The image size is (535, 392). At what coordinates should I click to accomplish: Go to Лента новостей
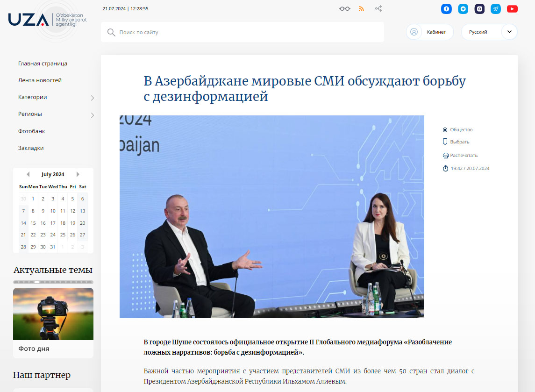[x=40, y=80]
